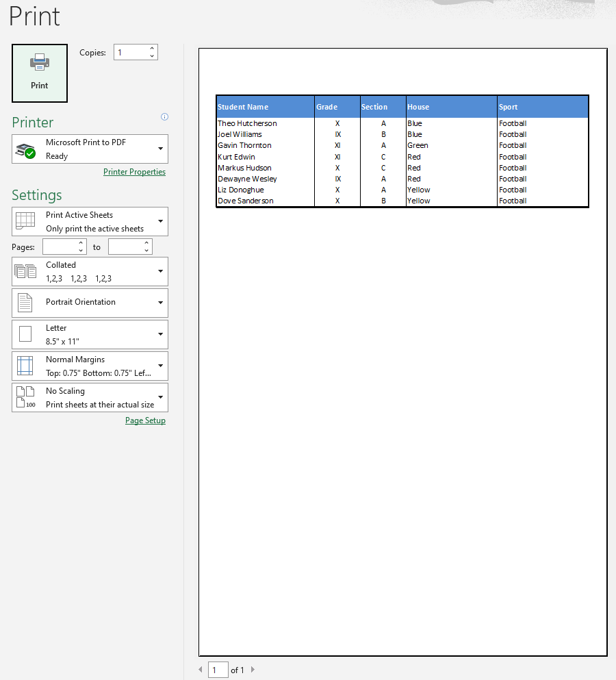
Task: Click the info icon near Printer heading
Action: click(164, 116)
